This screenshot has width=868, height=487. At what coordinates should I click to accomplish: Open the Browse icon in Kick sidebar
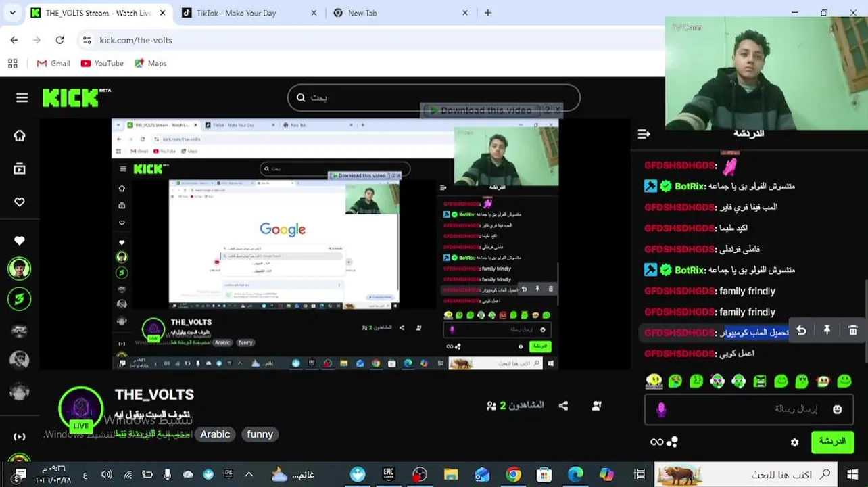(x=20, y=168)
